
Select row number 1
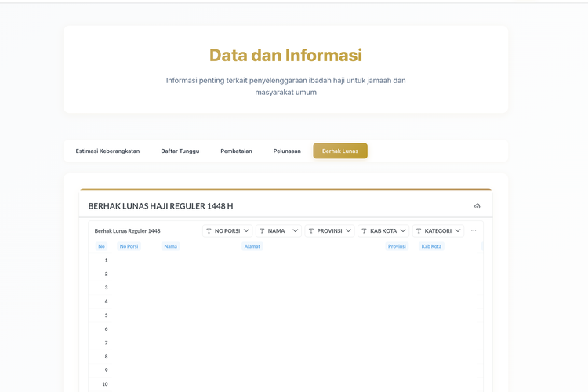coord(106,260)
